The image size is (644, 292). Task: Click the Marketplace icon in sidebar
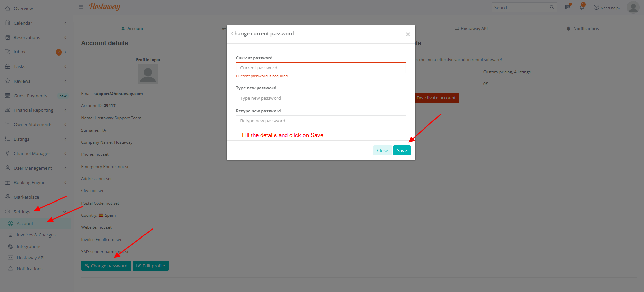coord(8,197)
